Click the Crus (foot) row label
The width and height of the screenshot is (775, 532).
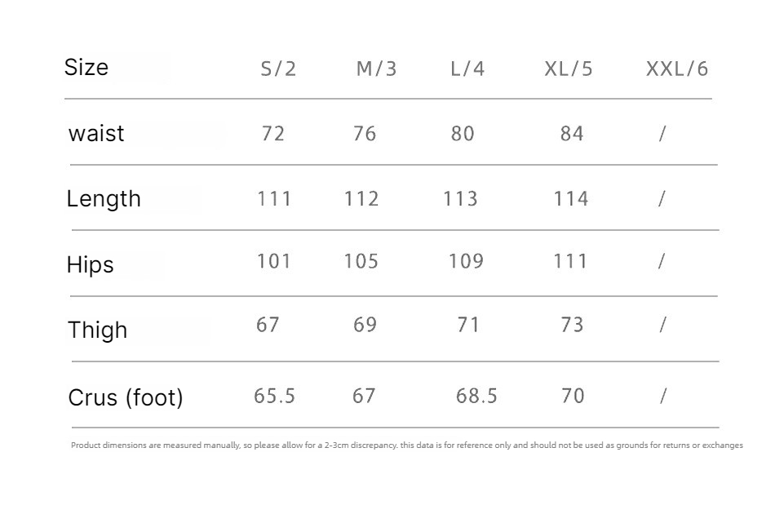[x=126, y=397]
